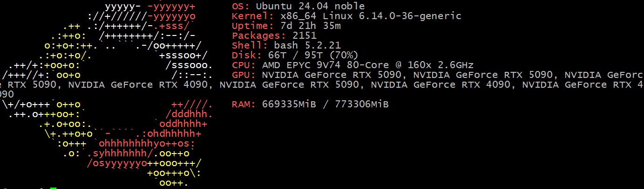Image resolution: width=644 pixels, height=189 pixels.
Task: Click the red "RAM:" label
Action: click(x=243, y=105)
